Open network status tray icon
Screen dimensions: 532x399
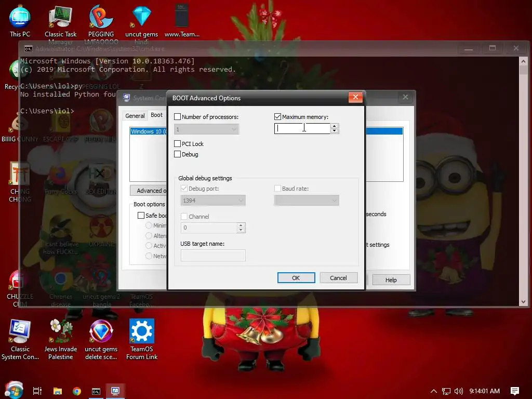pos(446,391)
